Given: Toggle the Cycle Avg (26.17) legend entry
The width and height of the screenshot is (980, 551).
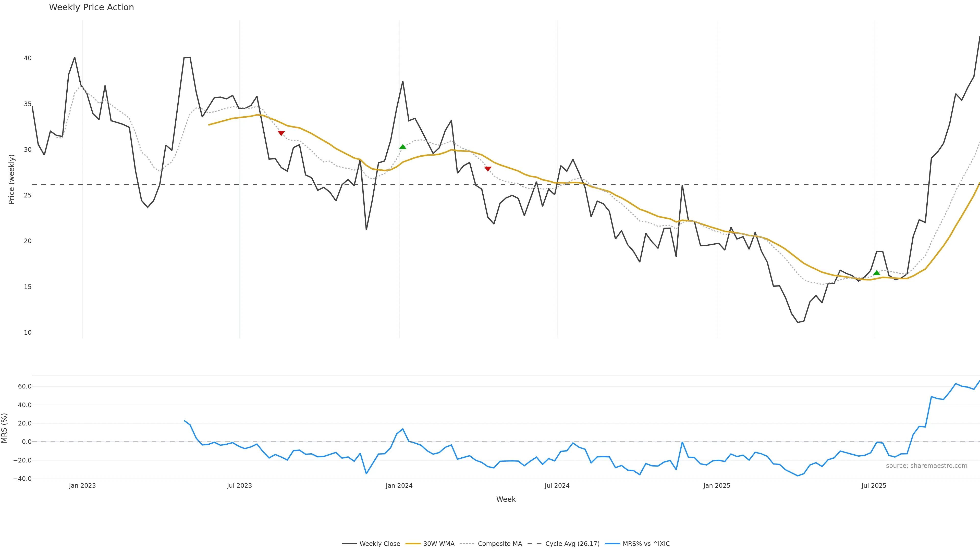Looking at the screenshot, I should click(572, 544).
